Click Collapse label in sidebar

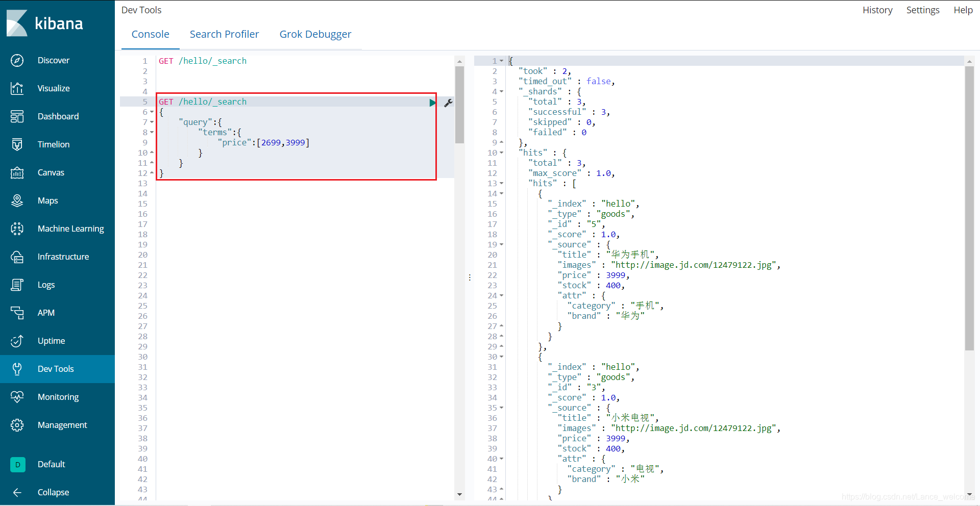point(53,492)
